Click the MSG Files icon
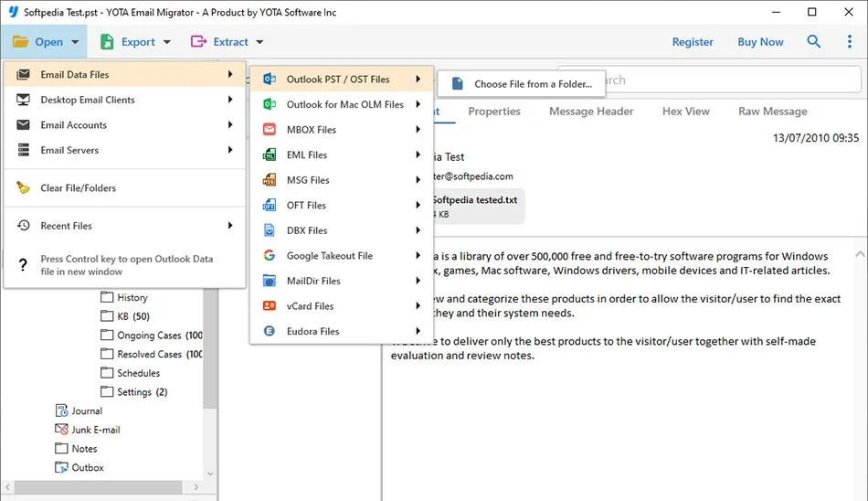The height and width of the screenshot is (501, 868). click(270, 180)
